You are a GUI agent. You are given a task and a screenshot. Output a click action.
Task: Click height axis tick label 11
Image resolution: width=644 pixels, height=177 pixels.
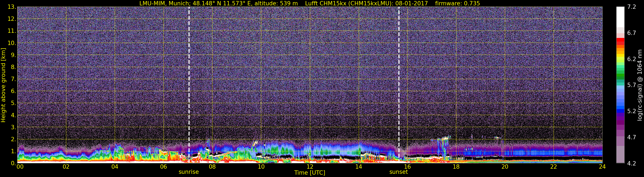coord(12,31)
